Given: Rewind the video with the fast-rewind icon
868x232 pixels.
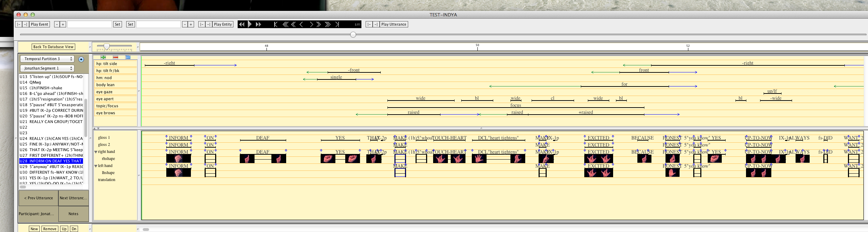Looking at the screenshot, I should [242, 24].
